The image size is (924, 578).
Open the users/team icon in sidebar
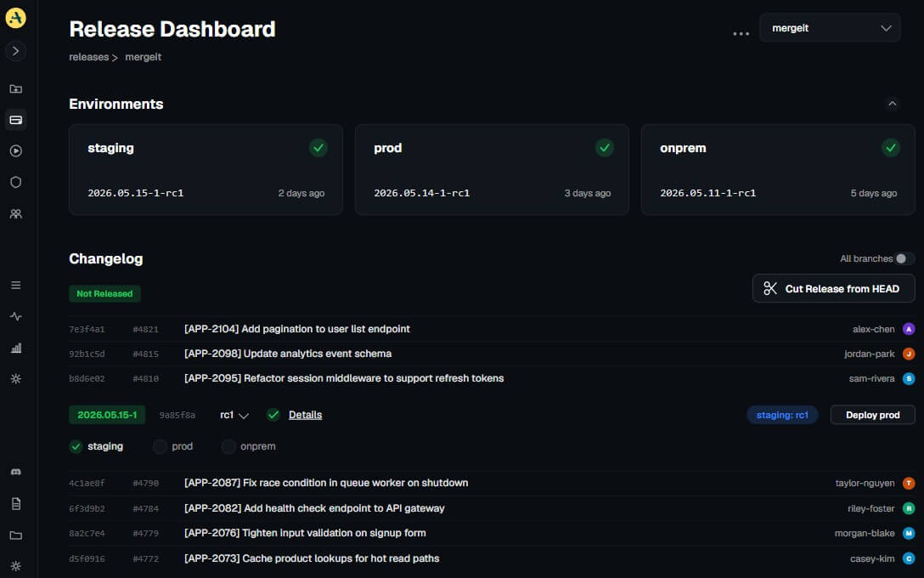[16, 213]
